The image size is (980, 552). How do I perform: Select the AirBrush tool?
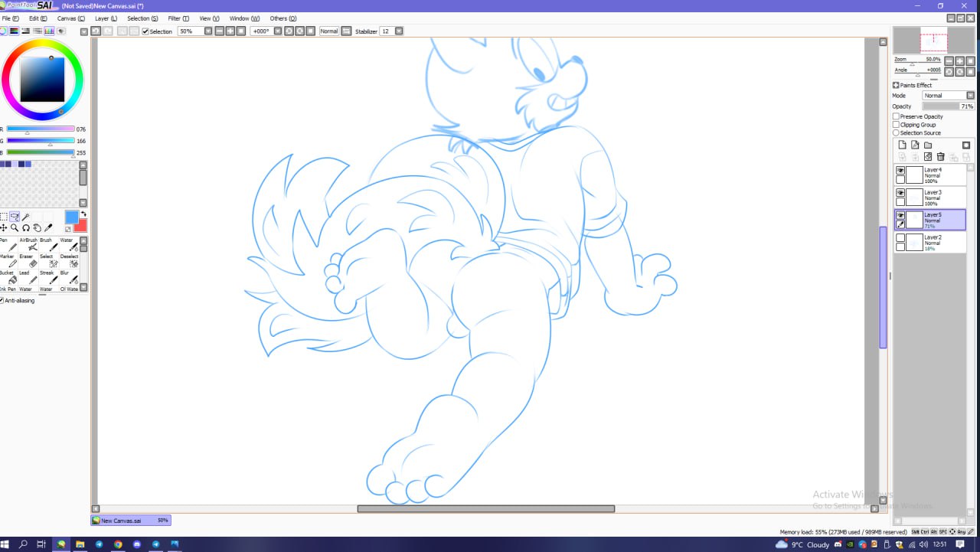(x=32, y=247)
